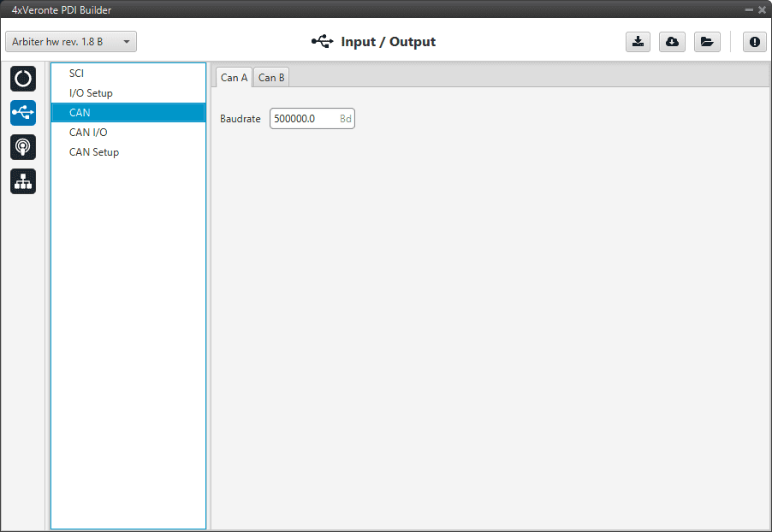Click the open folder toolbar button
This screenshot has width=772, height=532.
(707, 42)
